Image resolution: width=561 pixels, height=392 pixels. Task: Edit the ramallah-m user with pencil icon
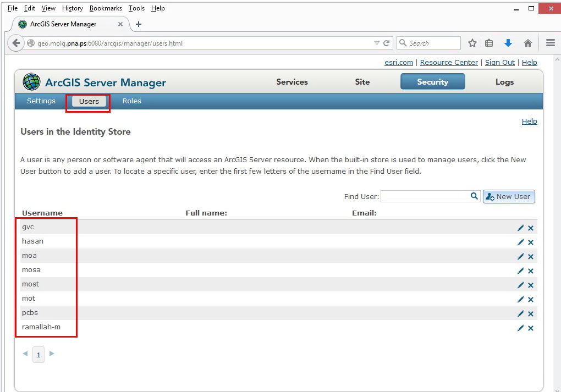[520, 328]
